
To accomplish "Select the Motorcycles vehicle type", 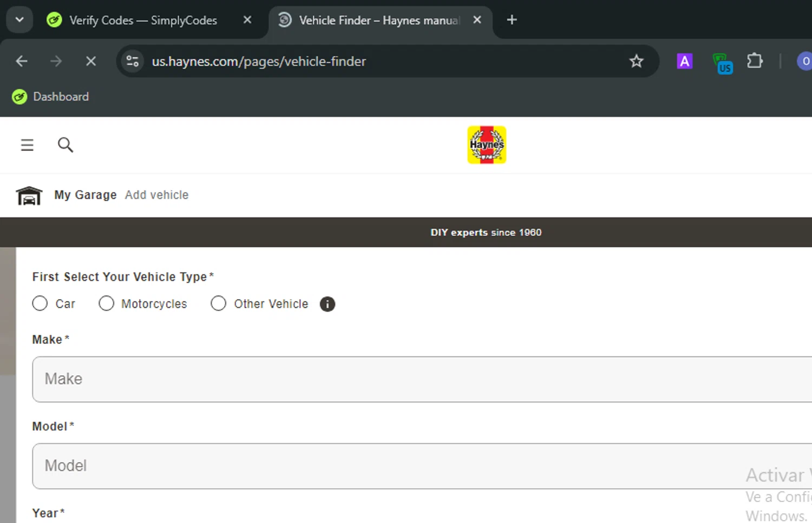I will point(107,304).
